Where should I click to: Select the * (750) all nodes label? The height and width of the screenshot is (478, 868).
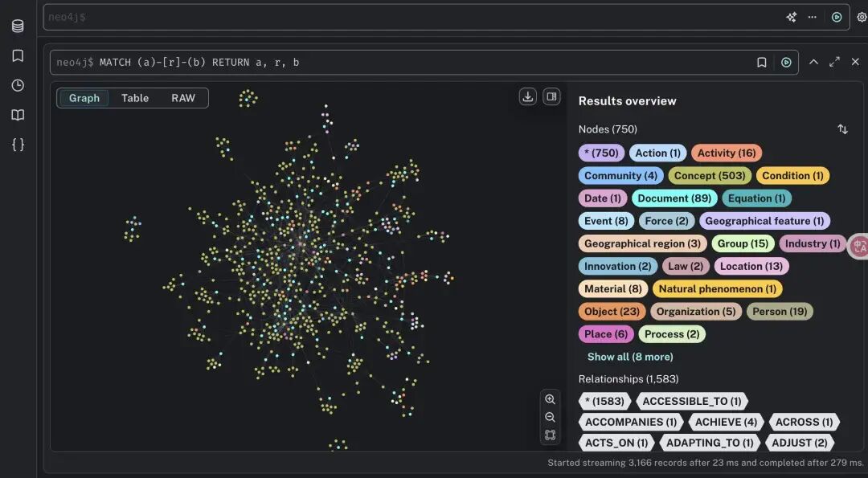pyautogui.click(x=601, y=153)
